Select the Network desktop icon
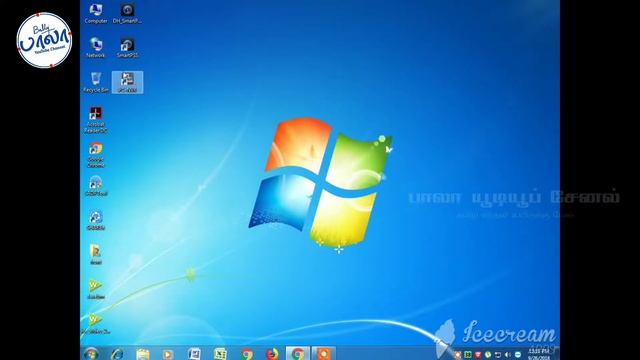Image resolution: width=640 pixels, height=360 pixels. pyautogui.click(x=96, y=48)
